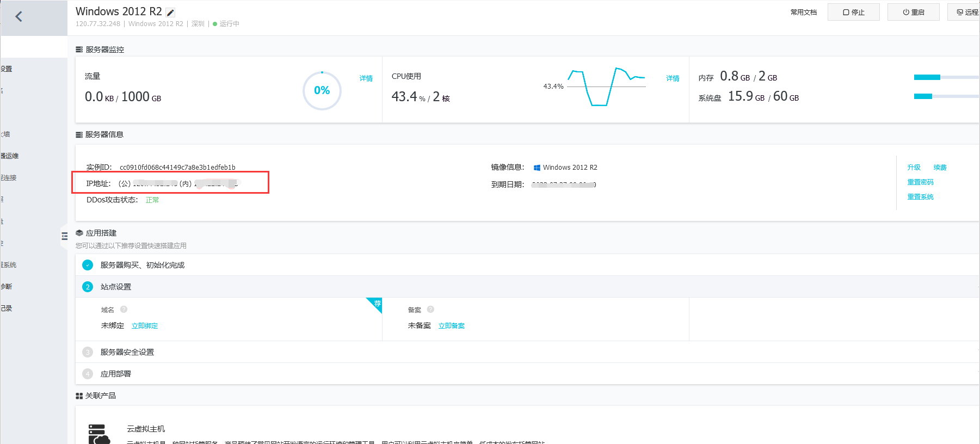
Task: Open 详情 for CPU usage
Action: 673,78
